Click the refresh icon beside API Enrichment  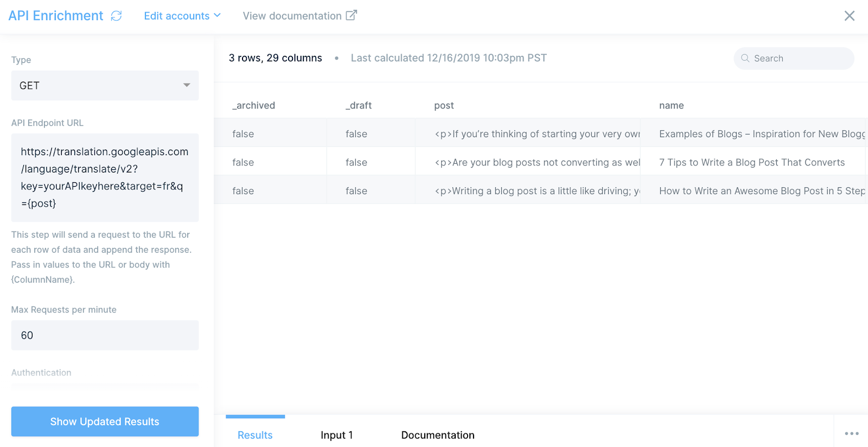pyautogui.click(x=116, y=16)
